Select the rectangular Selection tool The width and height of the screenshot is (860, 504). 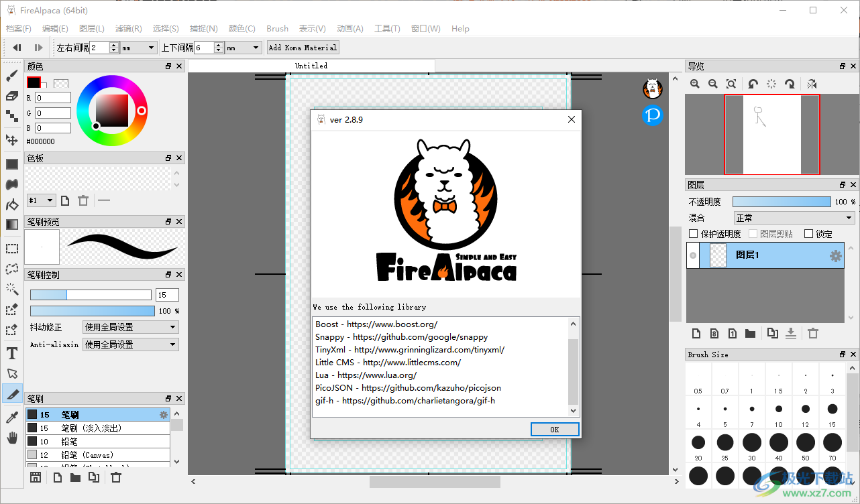12,249
